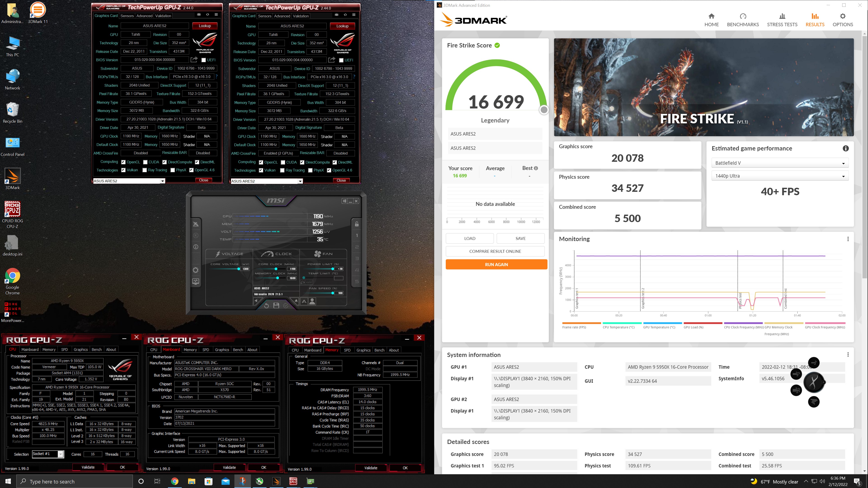Select Afterburner user-defined fan person icon
868x488 pixels.
click(312, 301)
